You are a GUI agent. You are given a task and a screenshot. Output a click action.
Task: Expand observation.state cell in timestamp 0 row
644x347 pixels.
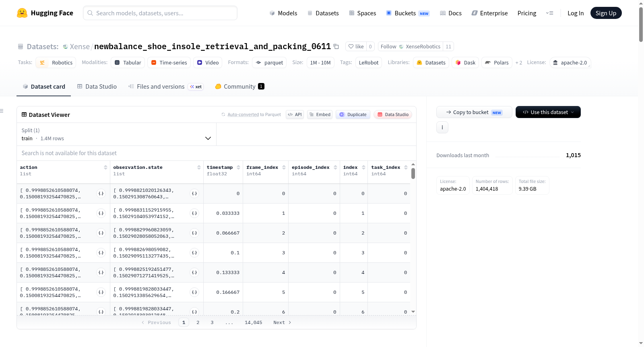[x=194, y=193]
